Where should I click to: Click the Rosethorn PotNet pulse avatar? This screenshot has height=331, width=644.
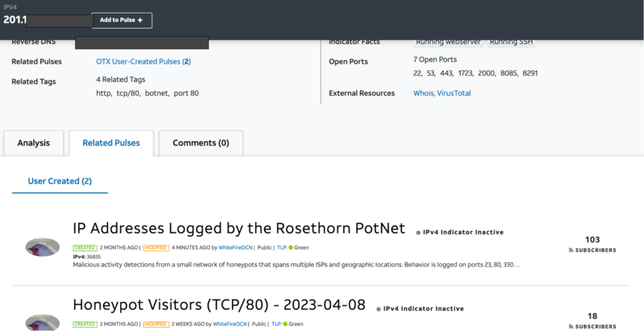(x=43, y=247)
